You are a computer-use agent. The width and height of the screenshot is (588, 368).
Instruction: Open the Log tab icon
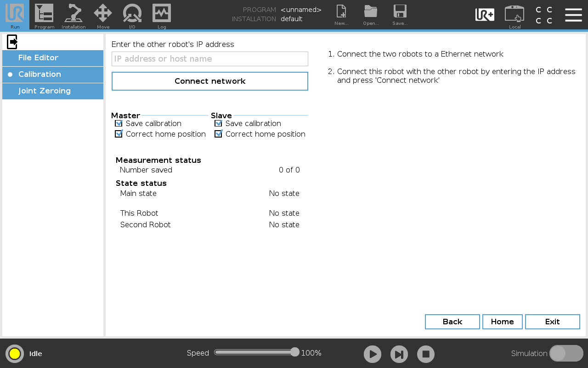tap(162, 13)
